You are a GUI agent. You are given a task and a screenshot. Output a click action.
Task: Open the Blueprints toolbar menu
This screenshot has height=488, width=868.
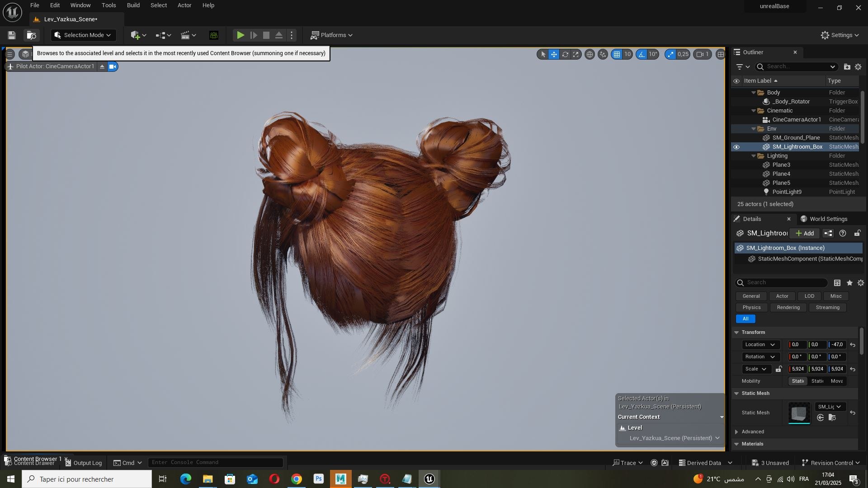163,35
